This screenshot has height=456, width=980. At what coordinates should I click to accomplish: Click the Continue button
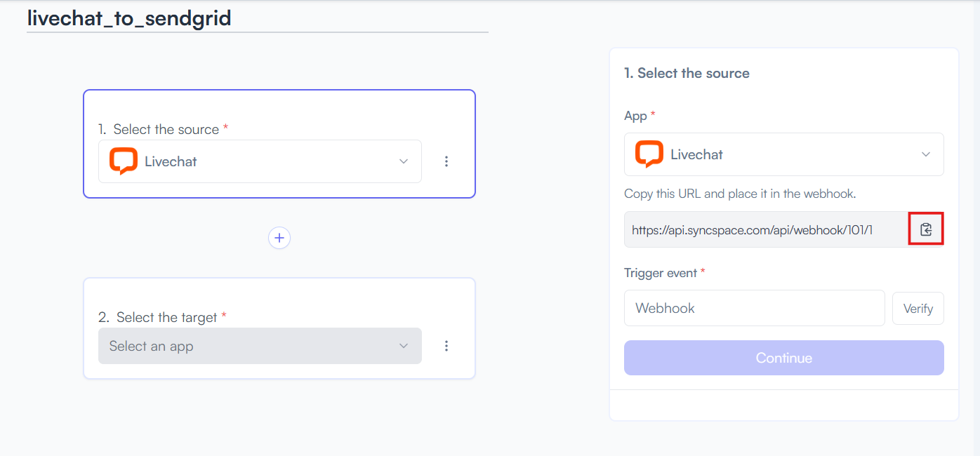pos(784,358)
